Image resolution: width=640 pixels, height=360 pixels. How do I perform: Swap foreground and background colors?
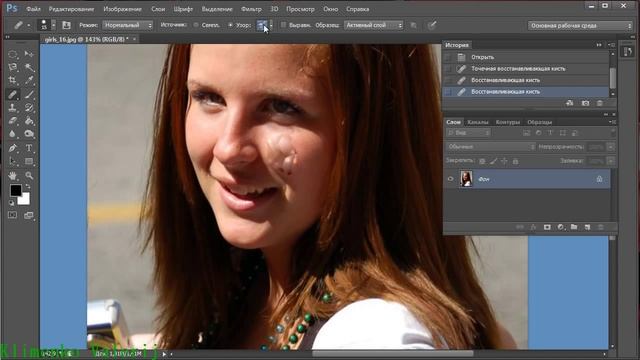pyautogui.click(x=28, y=187)
